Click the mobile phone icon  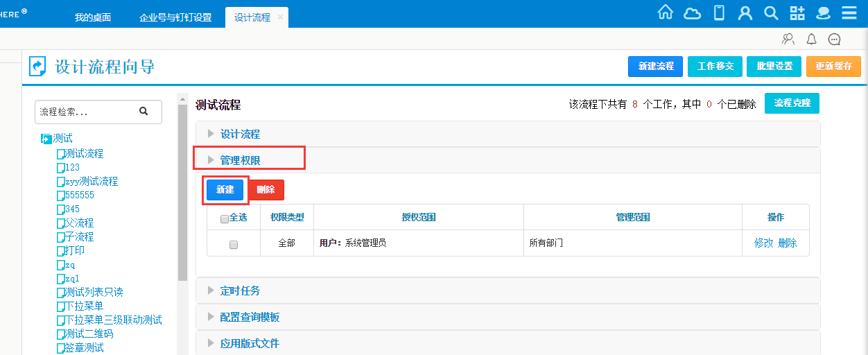(719, 13)
